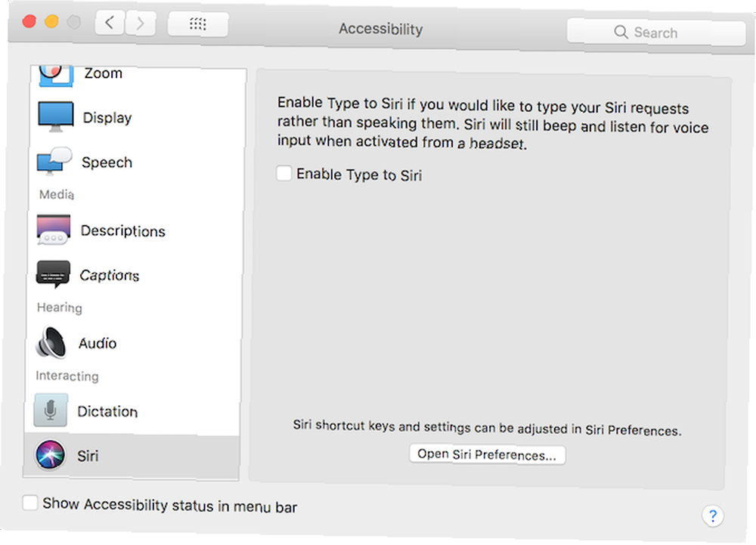The height and width of the screenshot is (545, 756).
Task: Click the 'Siri shortcut keys and settings' note
Action: [x=487, y=427]
